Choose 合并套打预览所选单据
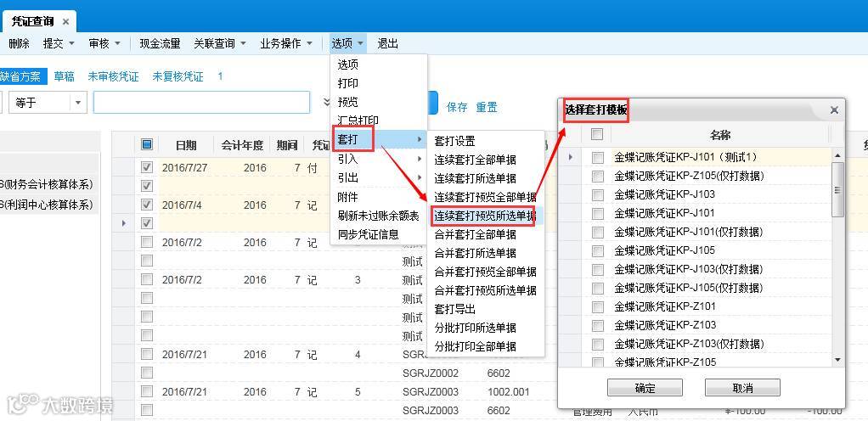The width and height of the screenshot is (868, 421). (x=485, y=290)
